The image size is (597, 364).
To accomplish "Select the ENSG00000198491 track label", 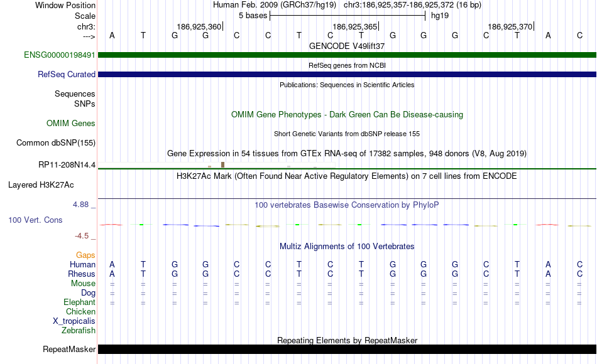I will pyautogui.click(x=60, y=55).
